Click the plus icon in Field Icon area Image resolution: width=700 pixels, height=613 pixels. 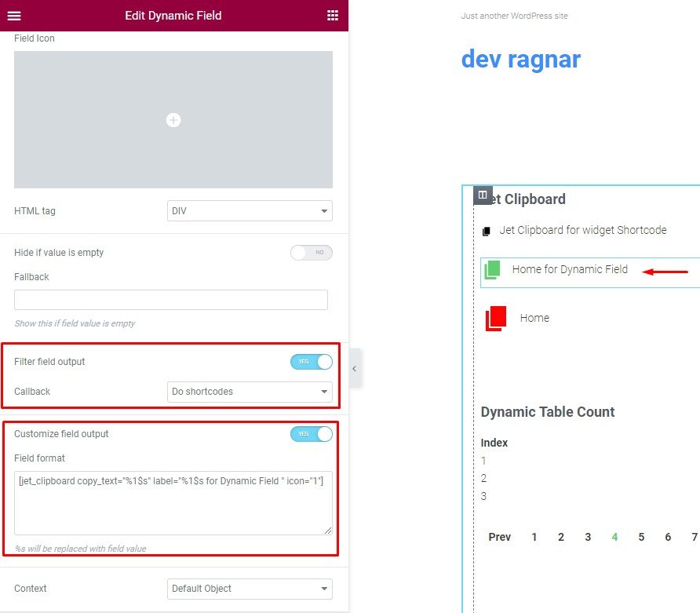pos(173,119)
